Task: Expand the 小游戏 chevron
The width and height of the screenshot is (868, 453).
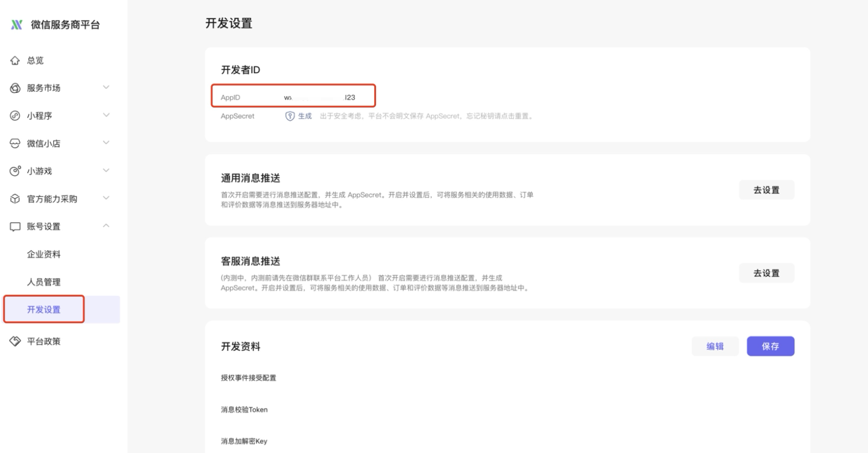Action: click(106, 171)
